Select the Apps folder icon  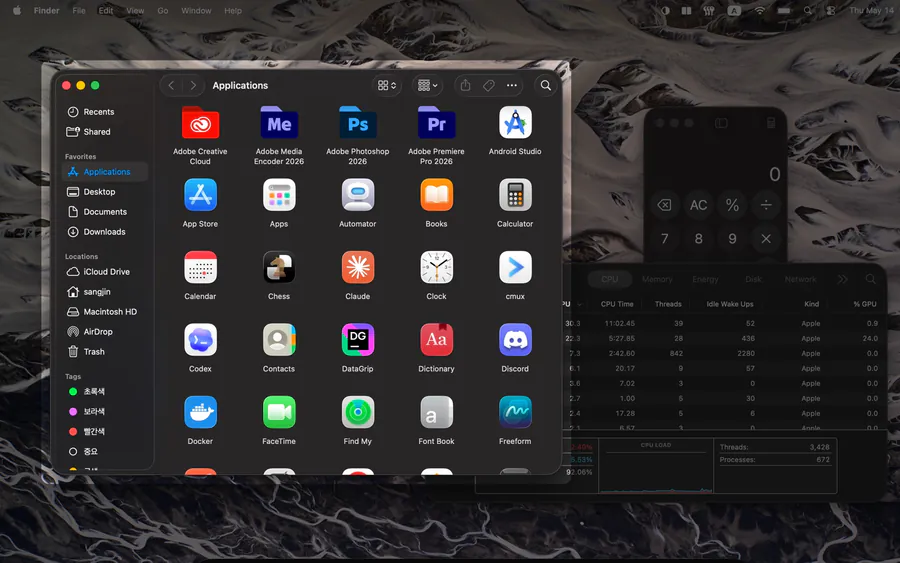[x=279, y=195]
